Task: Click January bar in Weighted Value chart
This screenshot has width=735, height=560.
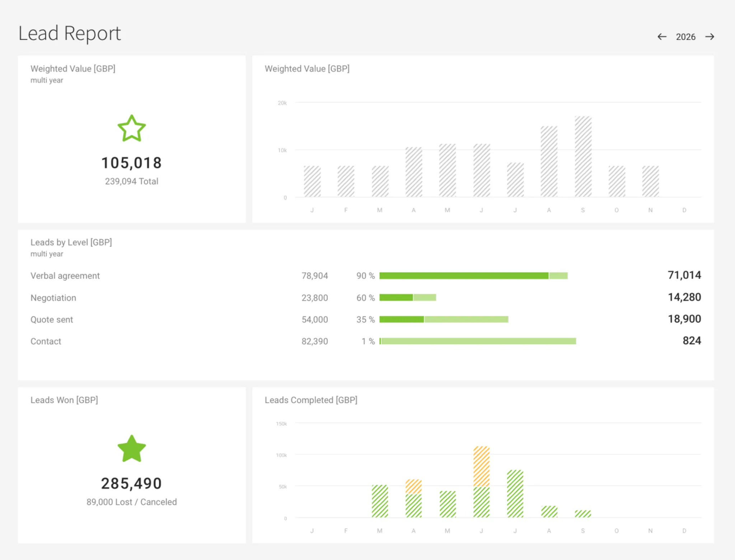Action: tap(312, 182)
